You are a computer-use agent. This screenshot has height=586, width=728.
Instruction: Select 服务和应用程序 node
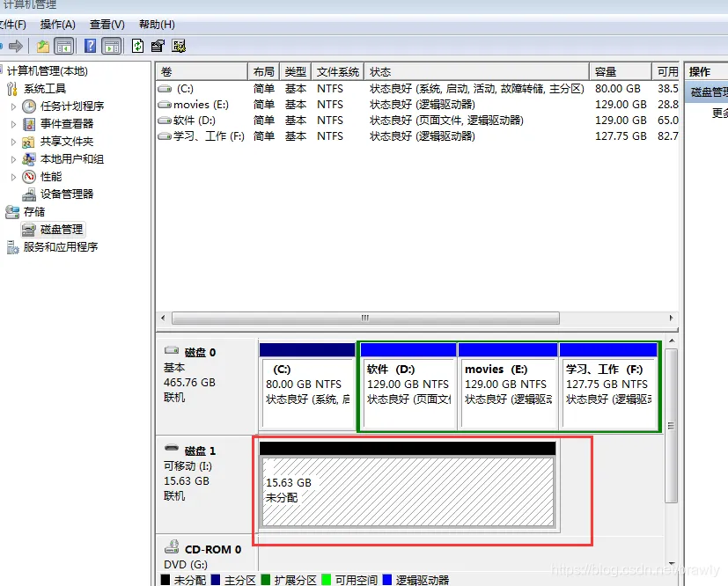coord(61,247)
